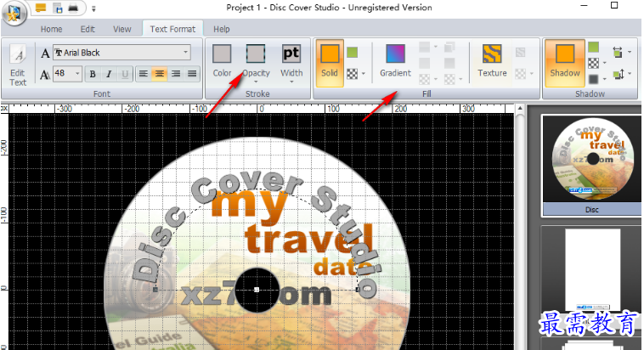Align text to the right

[x=176, y=74]
